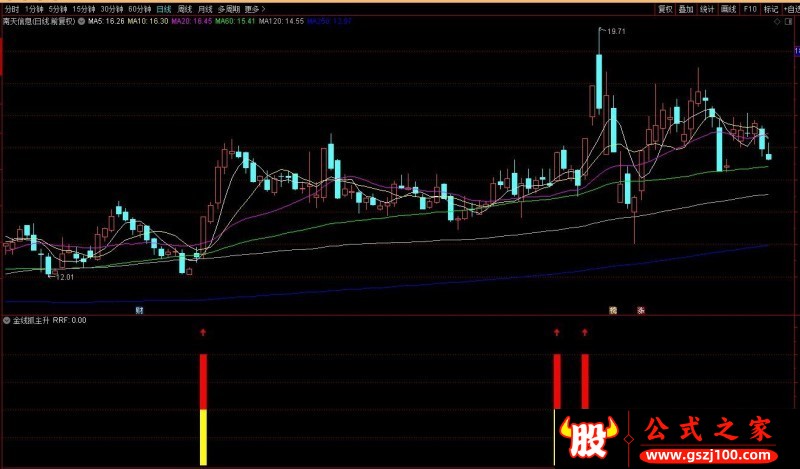
Task: Click the yellow info marker under chart
Action: pos(613,310)
